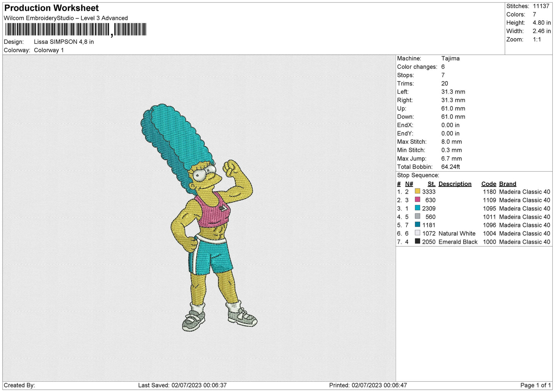
Task: Click the 'N#' column header
Action: [409, 184]
